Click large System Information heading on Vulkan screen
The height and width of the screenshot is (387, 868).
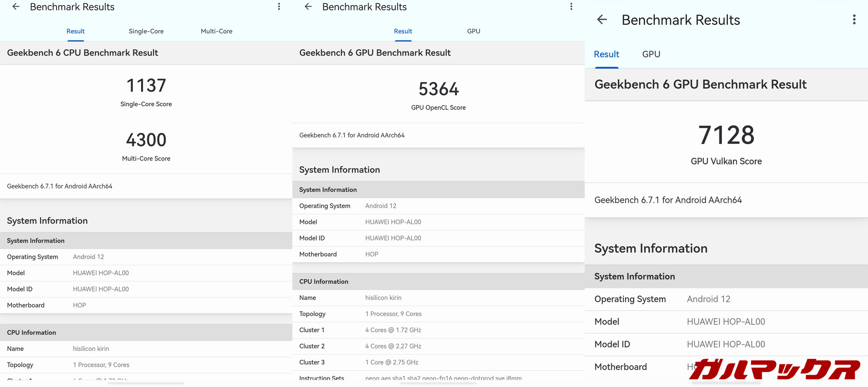point(651,249)
